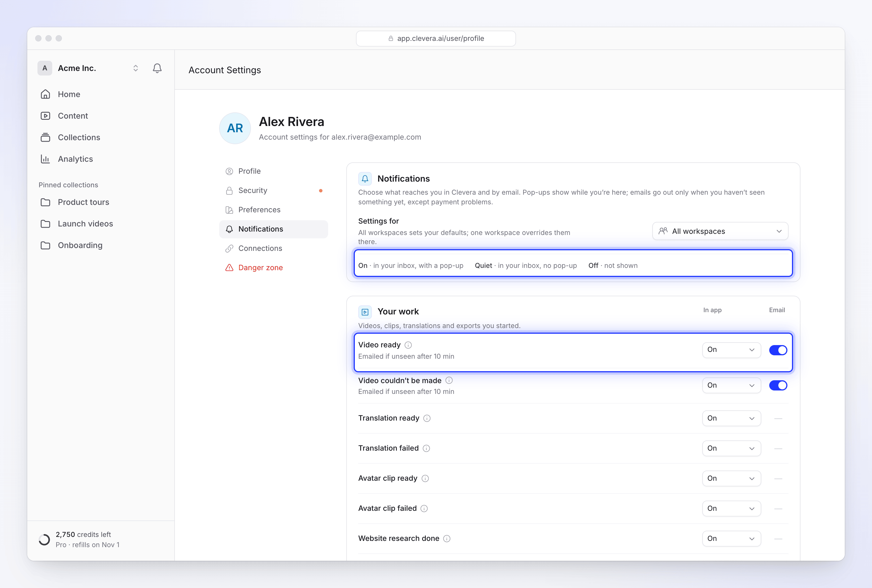Click the Preferences swatch icon

tap(229, 210)
